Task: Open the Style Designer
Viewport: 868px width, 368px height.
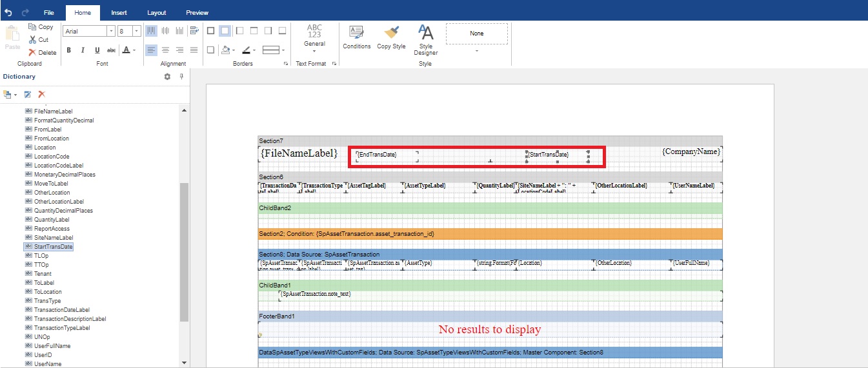Action: 425,39
